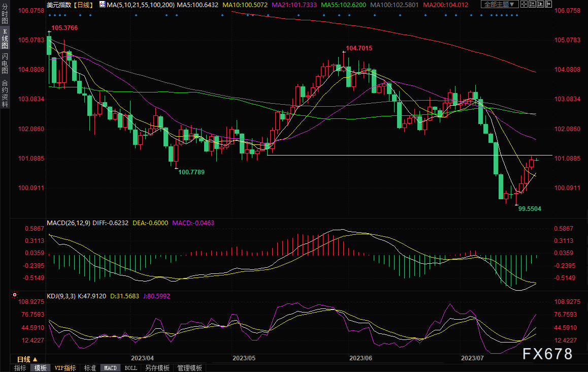Click the 2023/06 date axis label
588x372 pixels.
(x=361, y=358)
